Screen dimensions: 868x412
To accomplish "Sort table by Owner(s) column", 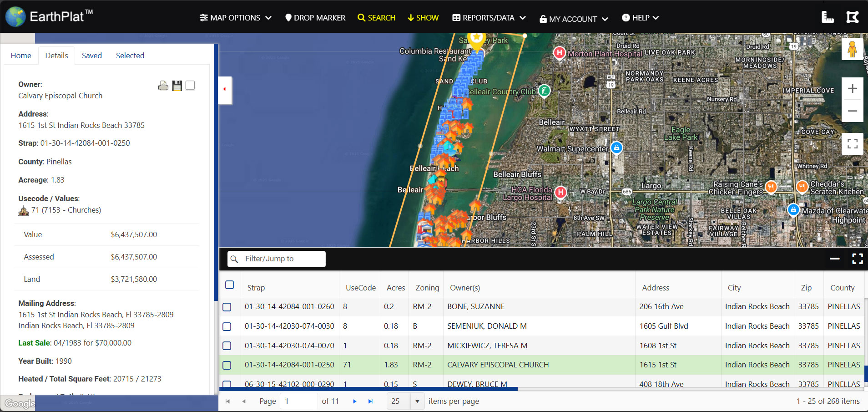I will click(465, 288).
